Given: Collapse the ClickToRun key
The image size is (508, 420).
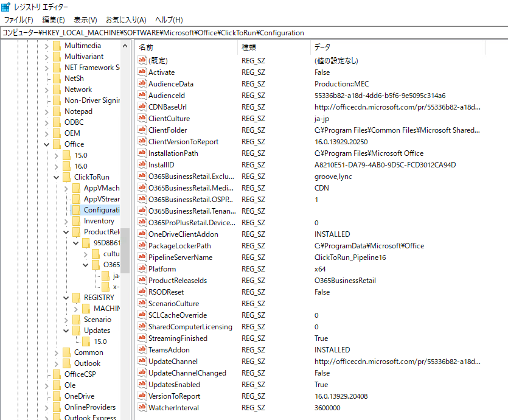Looking at the screenshot, I should click(57, 178).
